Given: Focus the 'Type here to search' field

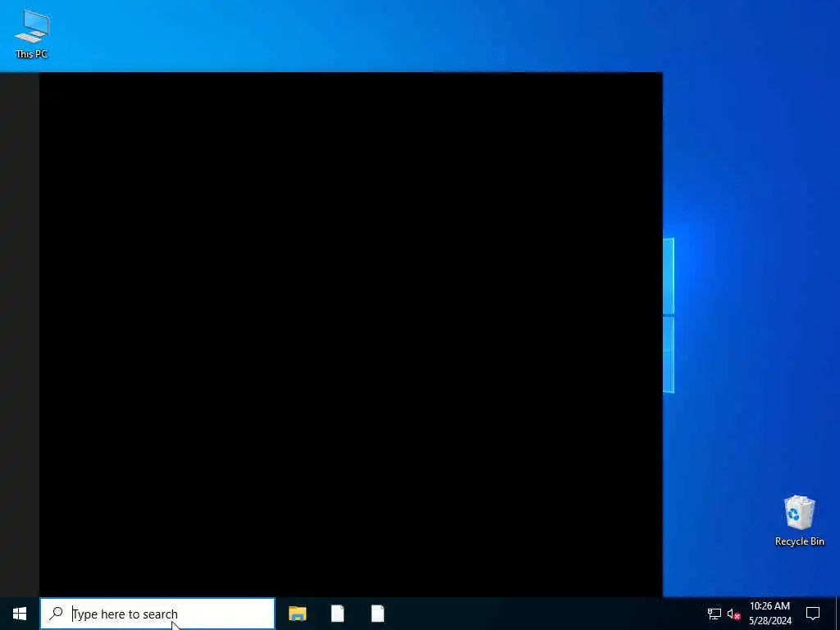Looking at the screenshot, I should point(157,614).
